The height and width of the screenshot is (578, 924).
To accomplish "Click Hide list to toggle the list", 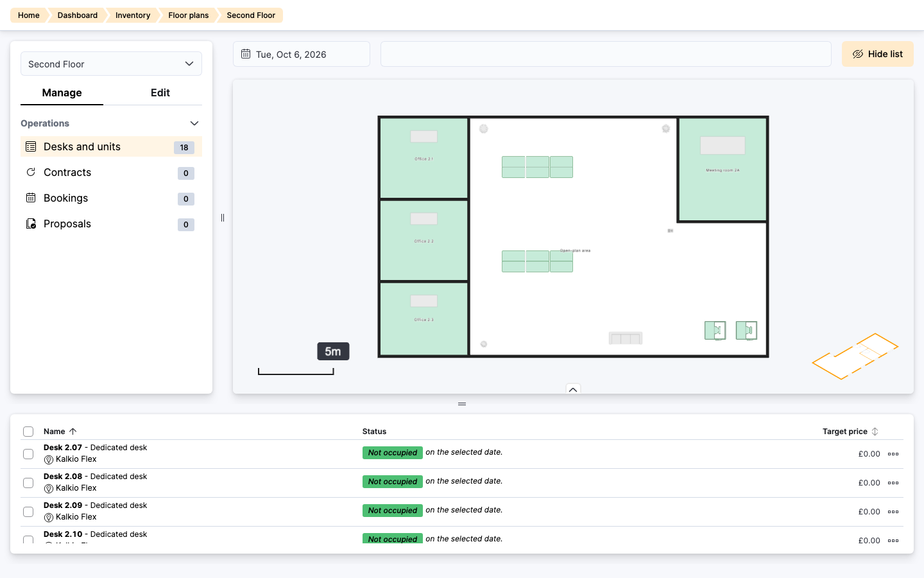I will (x=878, y=54).
